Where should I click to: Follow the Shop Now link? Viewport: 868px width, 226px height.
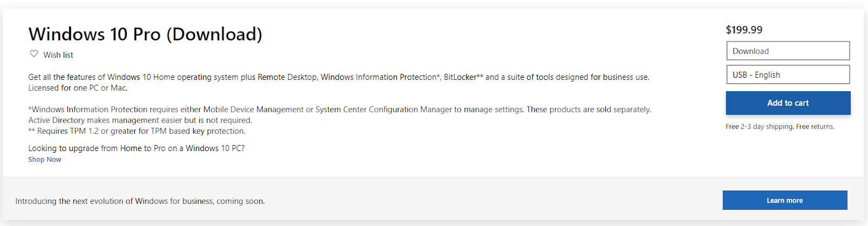coord(44,160)
